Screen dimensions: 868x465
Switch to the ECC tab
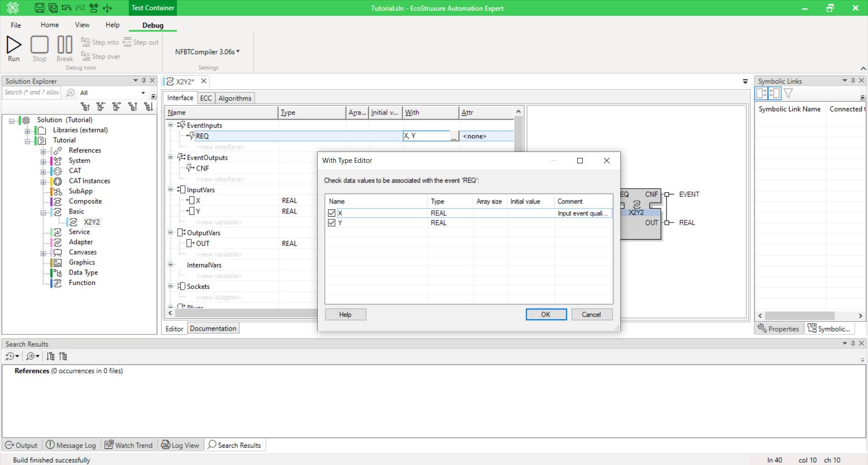click(206, 98)
